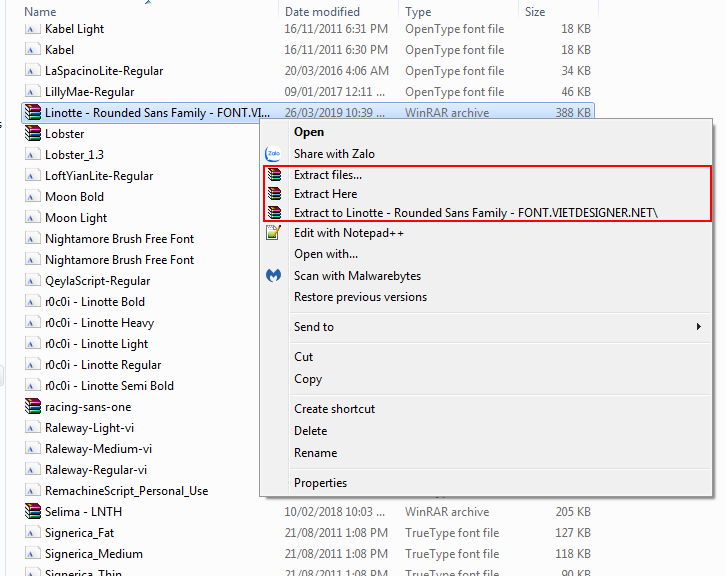Click the racing-sans-one archive icon

pos(33,407)
